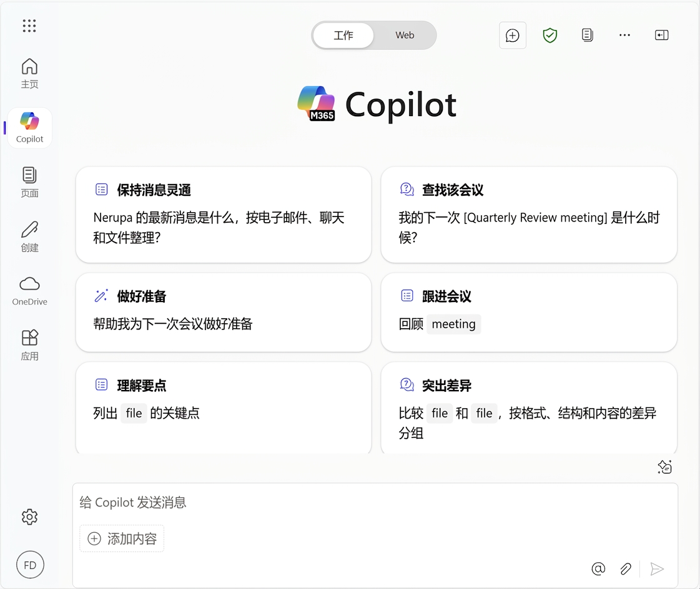Select the 做好准备 prompt card
The height and width of the screenshot is (589, 700).
pos(224,313)
